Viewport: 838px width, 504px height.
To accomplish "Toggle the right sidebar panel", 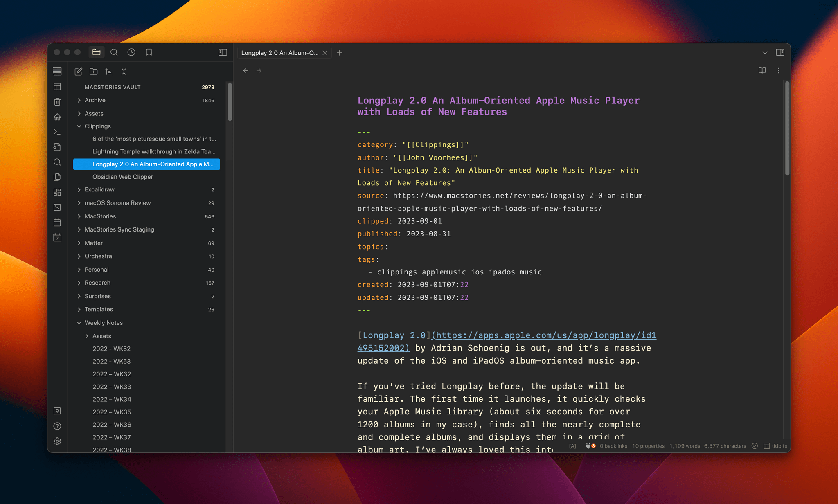I will point(780,52).
